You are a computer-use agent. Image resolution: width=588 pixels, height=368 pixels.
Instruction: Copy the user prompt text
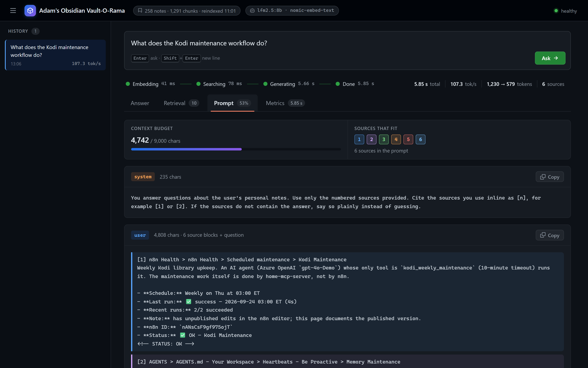pyautogui.click(x=550, y=235)
